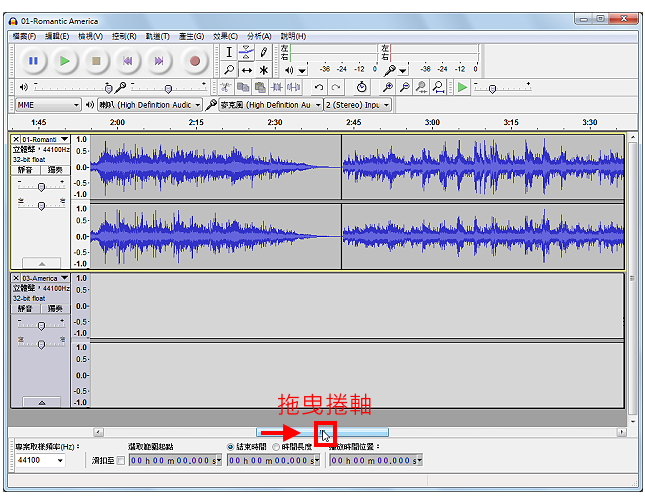The height and width of the screenshot is (503, 645).
Task: Fit entire project in window icon
Action: [x=439, y=87]
